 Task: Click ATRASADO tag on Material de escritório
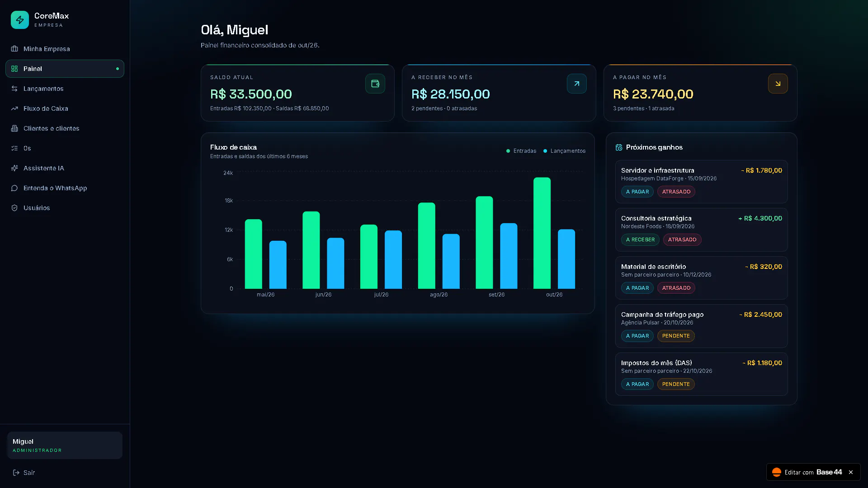(x=676, y=288)
